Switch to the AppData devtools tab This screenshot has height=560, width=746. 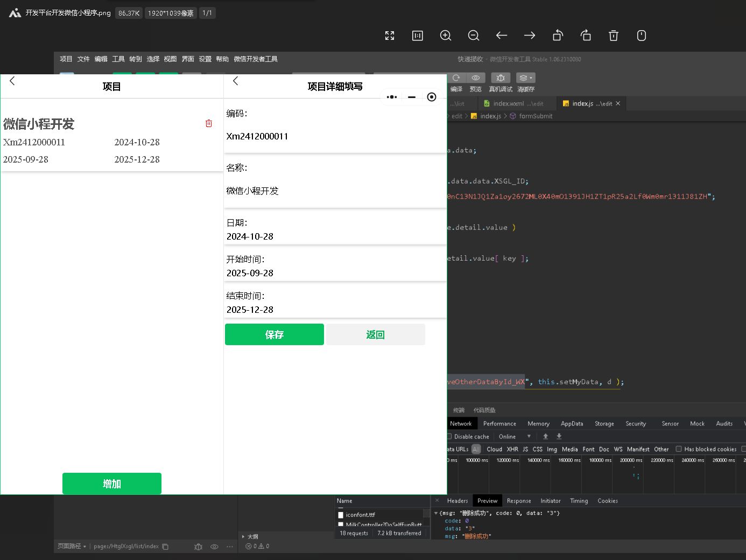[572, 424]
